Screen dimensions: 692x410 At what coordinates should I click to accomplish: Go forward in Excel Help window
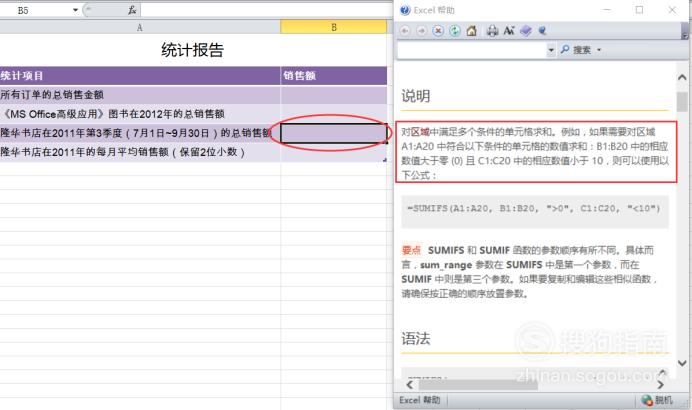coord(421,30)
